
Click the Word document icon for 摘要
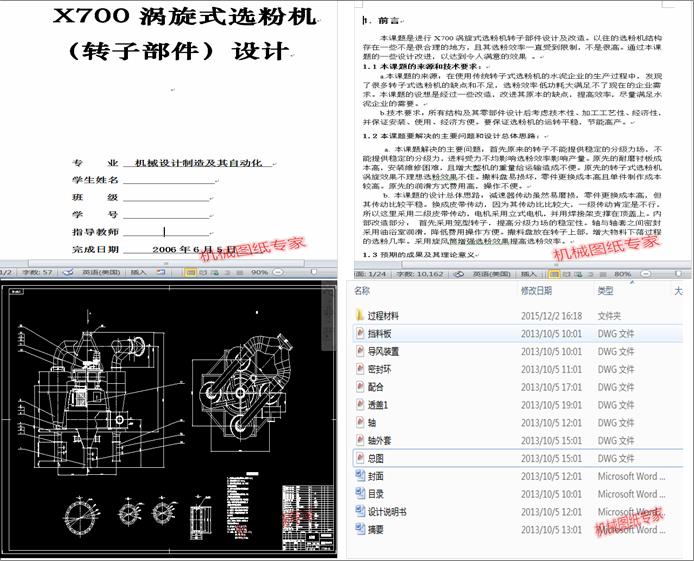pos(360,529)
